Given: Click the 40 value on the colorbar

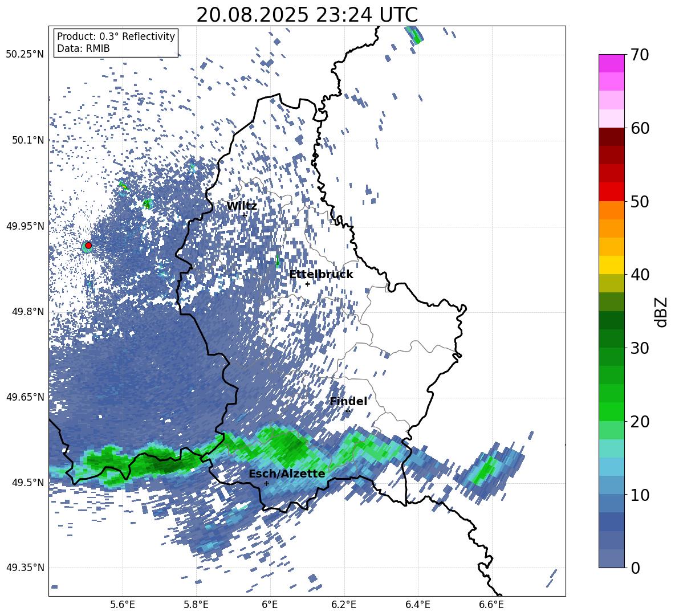Looking at the screenshot, I should [x=640, y=275].
